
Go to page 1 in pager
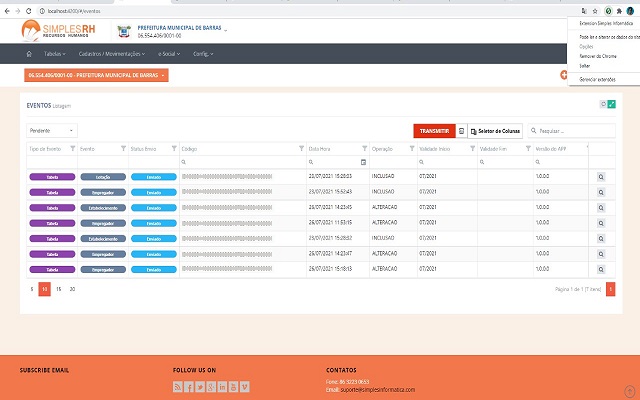tap(610, 289)
